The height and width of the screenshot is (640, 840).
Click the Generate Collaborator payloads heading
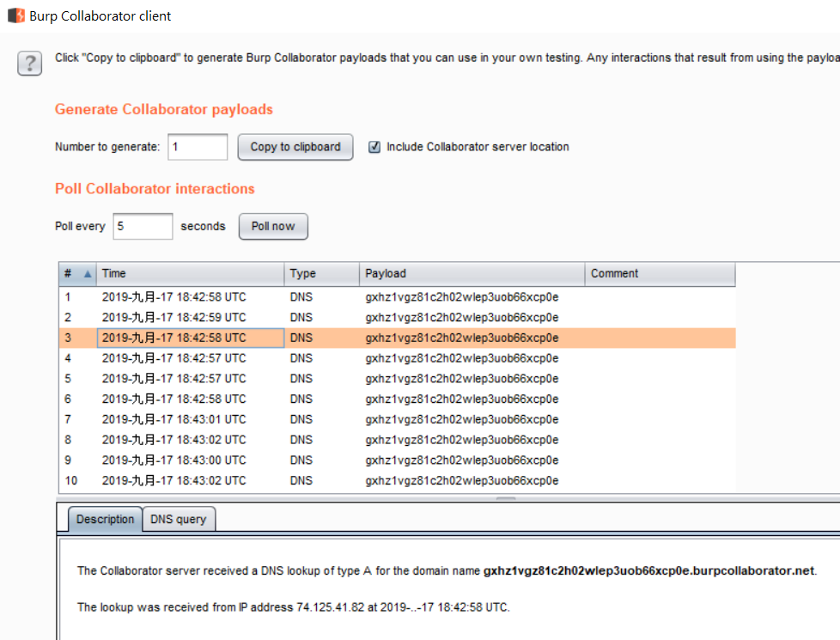point(164,109)
